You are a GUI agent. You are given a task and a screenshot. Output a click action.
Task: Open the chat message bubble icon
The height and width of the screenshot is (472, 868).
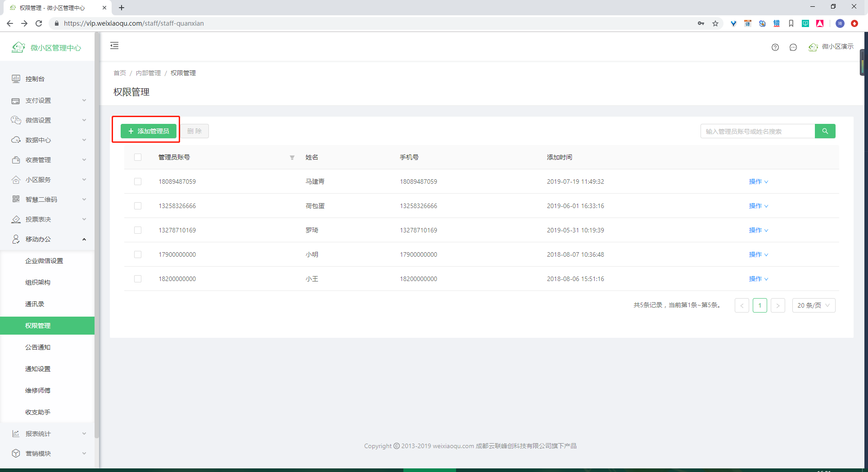(x=793, y=47)
